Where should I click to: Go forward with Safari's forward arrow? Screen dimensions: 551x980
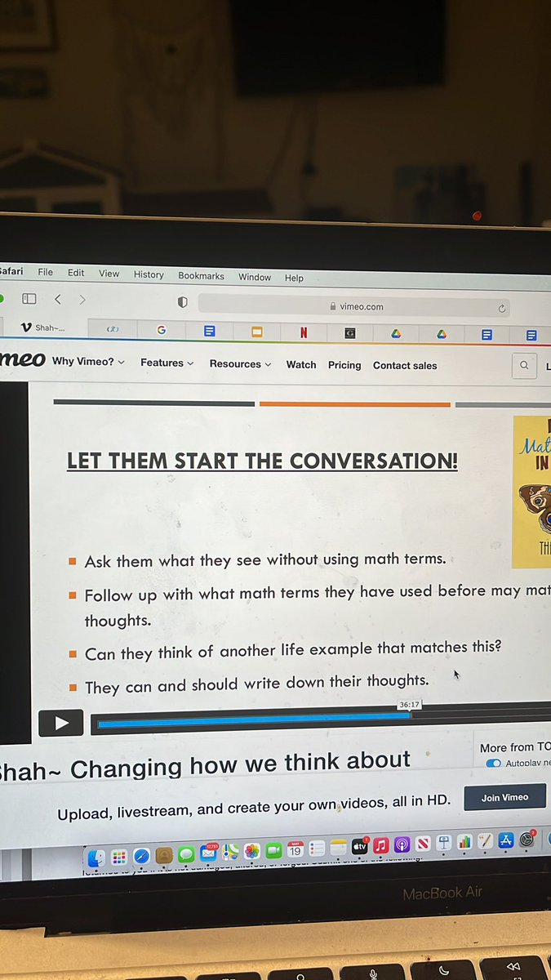click(x=82, y=300)
